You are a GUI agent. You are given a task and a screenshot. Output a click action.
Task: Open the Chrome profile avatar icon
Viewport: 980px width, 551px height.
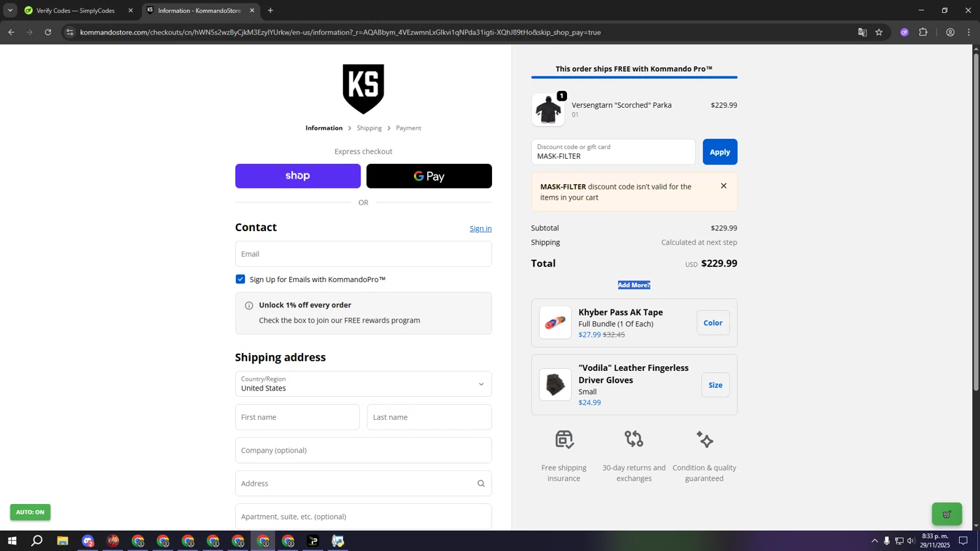950,32
